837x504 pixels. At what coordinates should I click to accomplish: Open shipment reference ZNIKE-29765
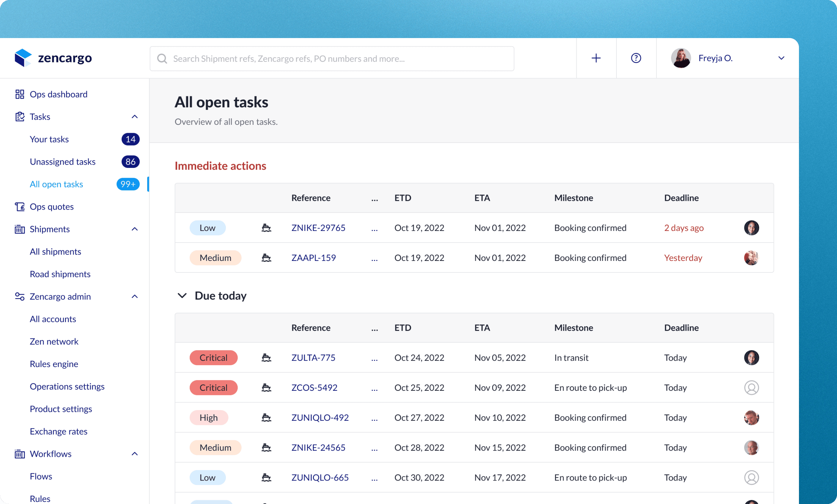click(x=318, y=228)
